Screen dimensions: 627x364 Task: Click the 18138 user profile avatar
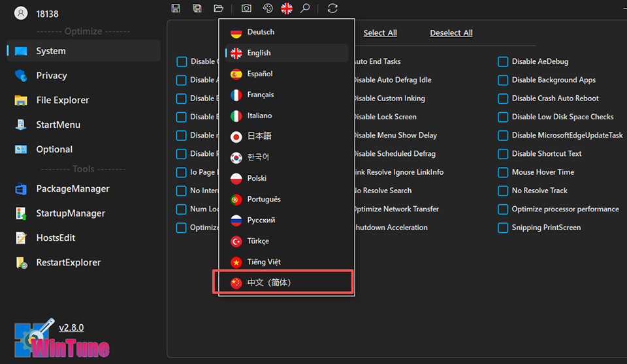click(x=21, y=12)
